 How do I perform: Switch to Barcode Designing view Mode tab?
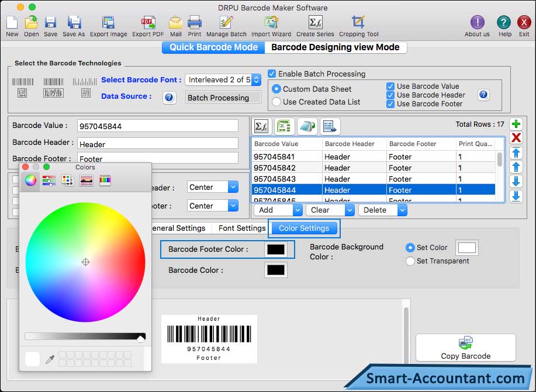336,47
